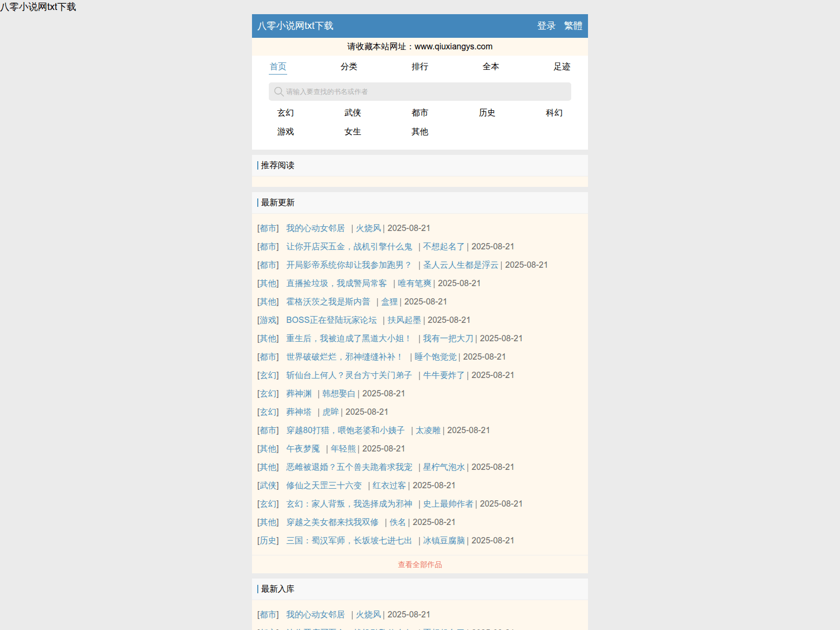
Task: Open the 登录 login link
Action: 546,26
